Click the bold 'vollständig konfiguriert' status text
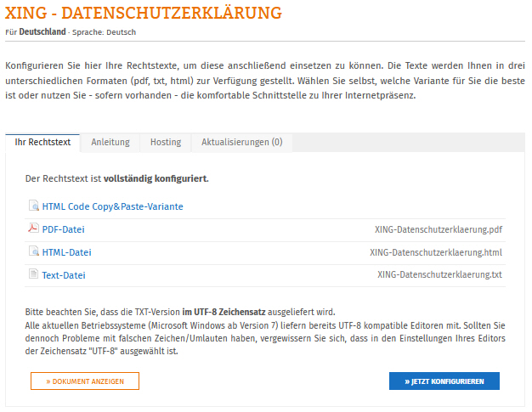 pos(156,178)
